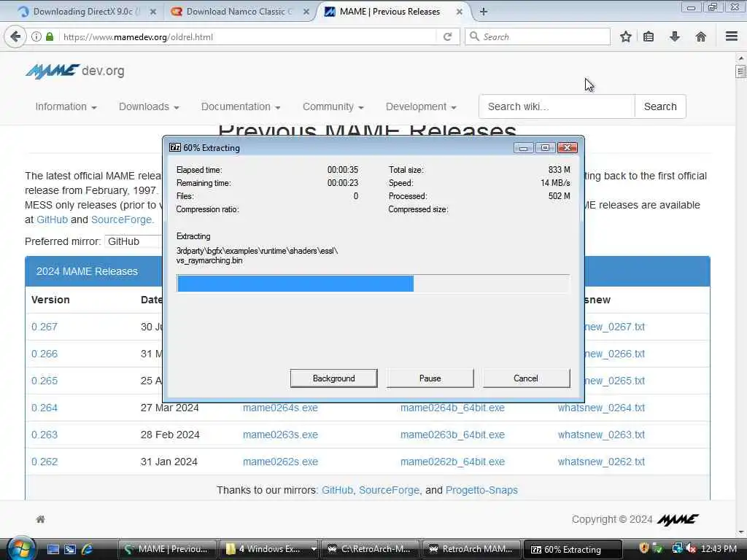Image resolution: width=747 pixels, height=560 pixels.
Task: Click the tray muted volume icon
Action: 691,548
